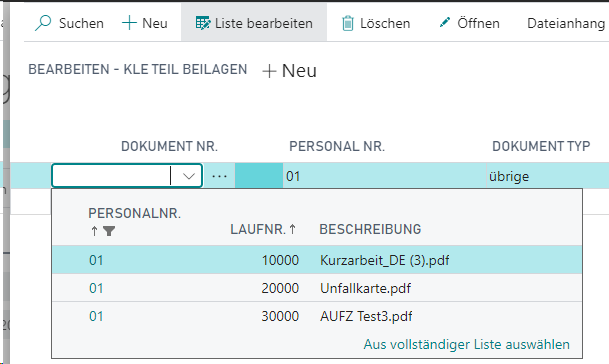Screen dimensions: 609x364
Task: Click the Löschen trash can icon
Action: point(348,23)
